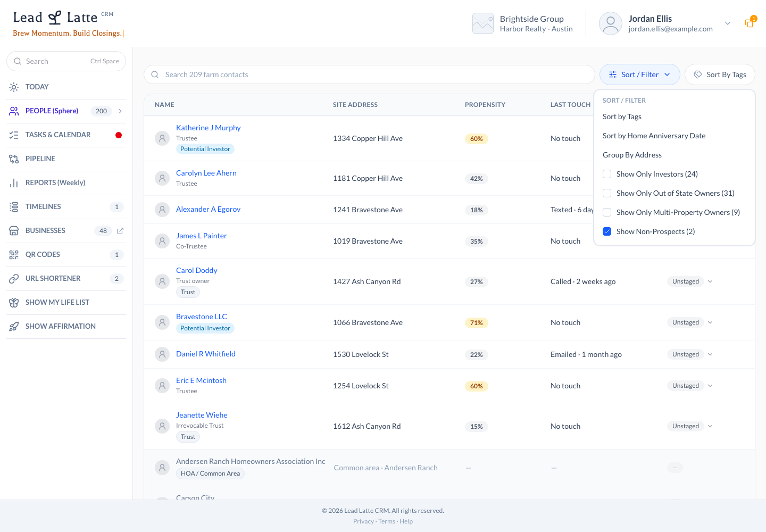Expand PEOPLE (Sphere) chevron arrow
The height and width of the screenshot is (532, 766).
[x=120, y=111]
